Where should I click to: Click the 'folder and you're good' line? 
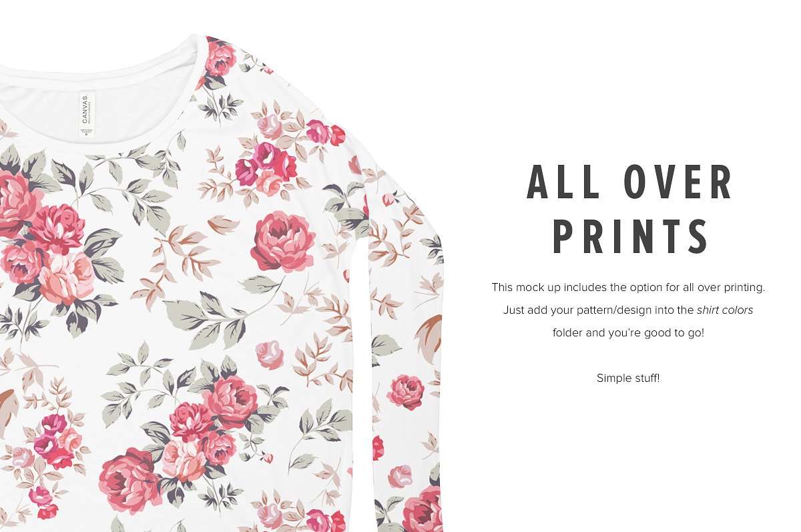pyautogui.click(x=628, y=332)
